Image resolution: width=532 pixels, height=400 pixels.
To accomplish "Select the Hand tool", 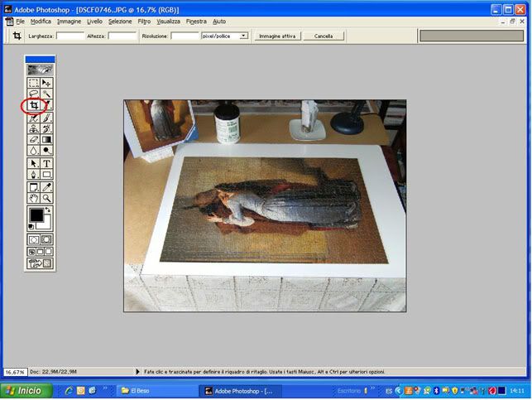I will [x=34, y=198].
